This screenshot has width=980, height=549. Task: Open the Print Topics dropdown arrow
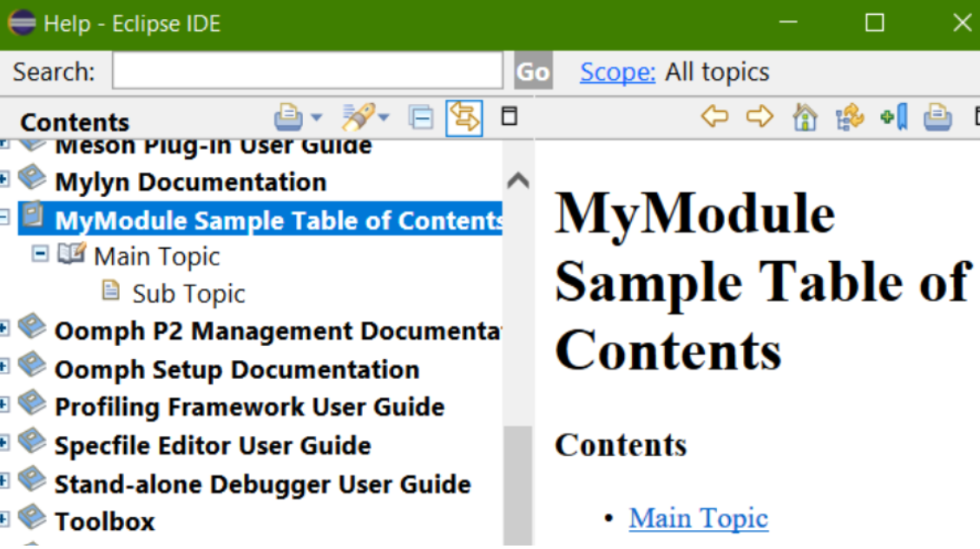coord(316,117)
